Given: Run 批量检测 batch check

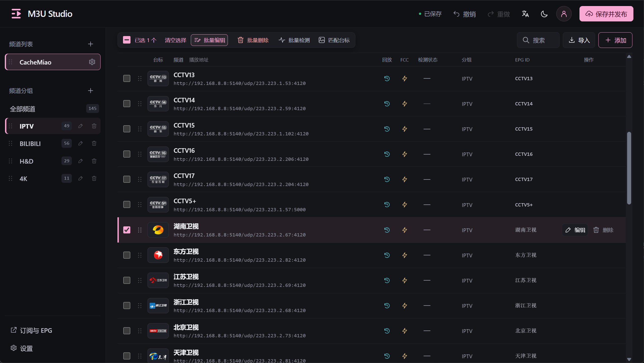Looking at the screenshot, I should [294, 40].
